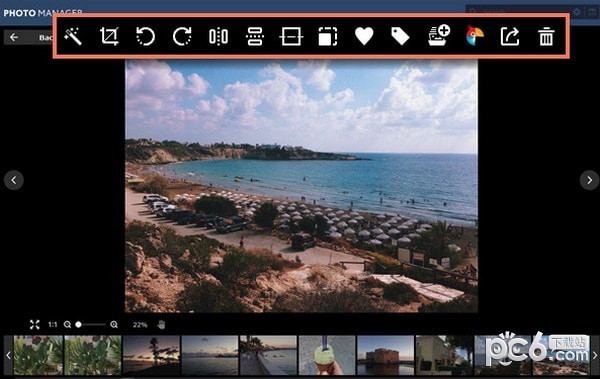This screenshot has width=600, height=379.
Task: Click the main beach photo
Action: coord(302,186)
